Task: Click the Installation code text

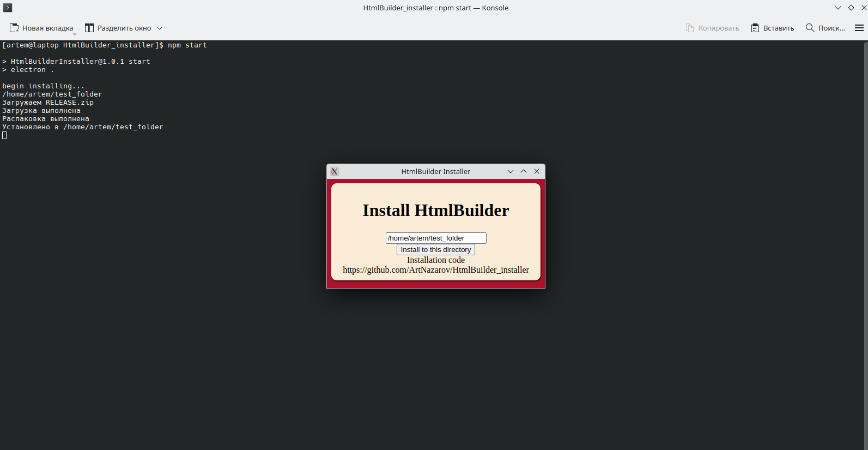Action: click(436, 260)
